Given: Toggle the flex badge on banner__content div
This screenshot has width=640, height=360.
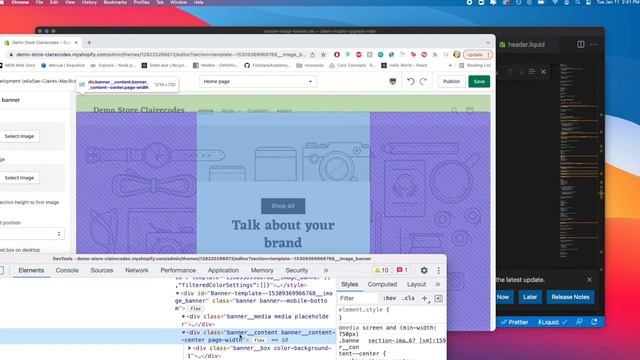Looking at the screenshot, I should [x=259, y=340].
